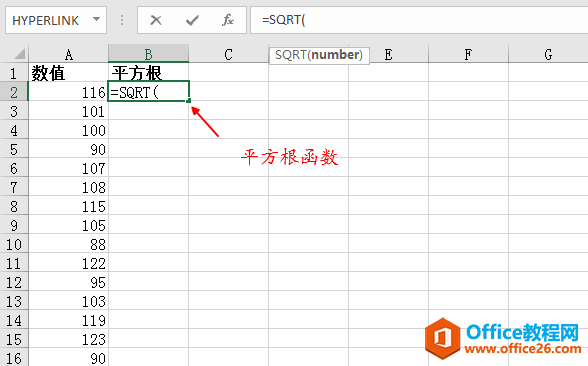Select row 12 header
The height and width of the screenshot is (366, 588).
(14, 282)
